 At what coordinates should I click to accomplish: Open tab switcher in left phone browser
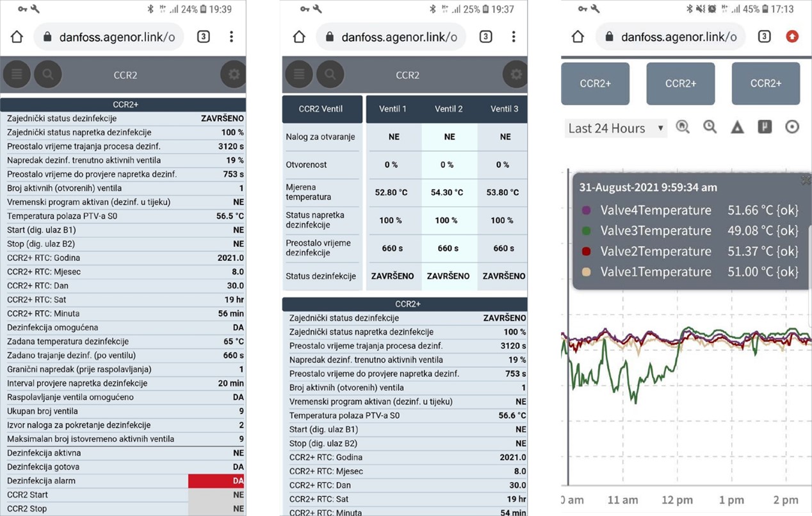click(x=203, y=37)
